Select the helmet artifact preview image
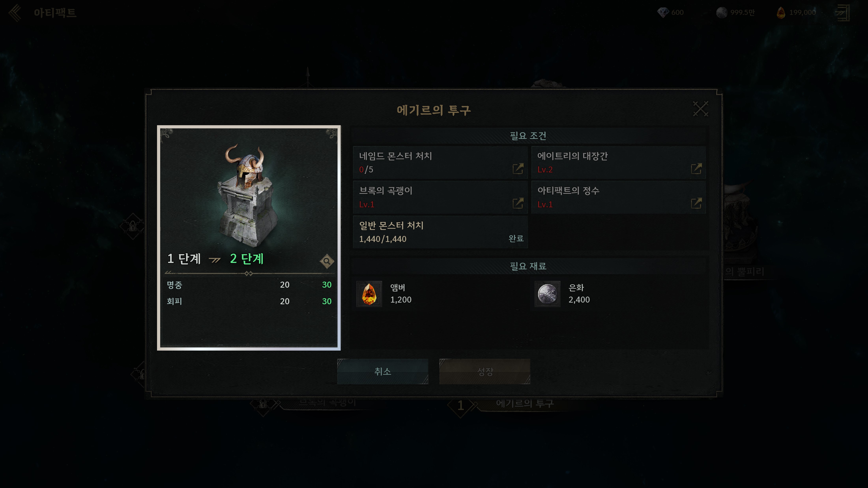Image resolution: width=868 pixels, height=488 pixels. pos(248,195)
